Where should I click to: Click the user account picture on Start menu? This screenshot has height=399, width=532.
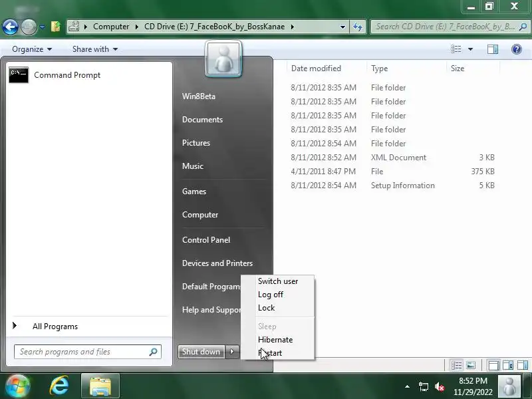[223, 59]
